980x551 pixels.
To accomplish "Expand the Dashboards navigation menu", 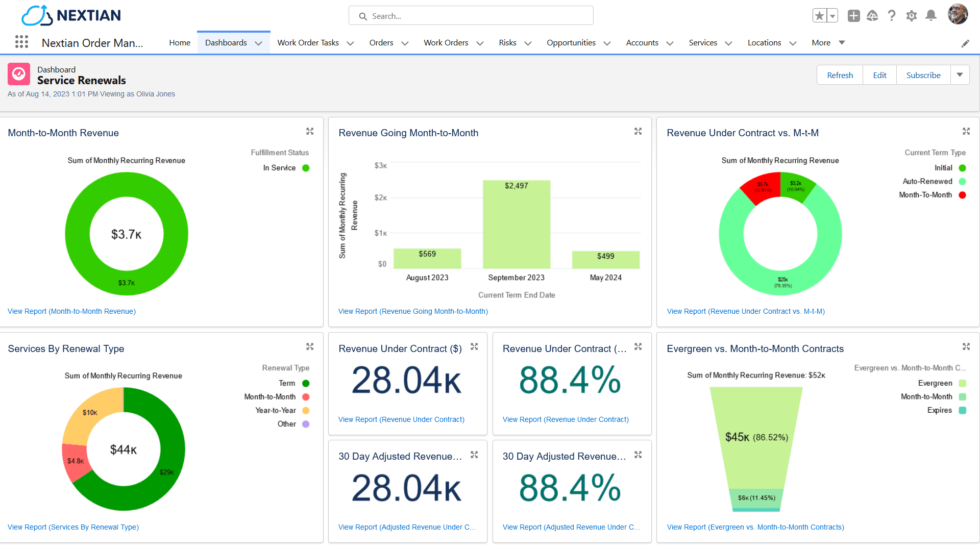I will point(258,43).
